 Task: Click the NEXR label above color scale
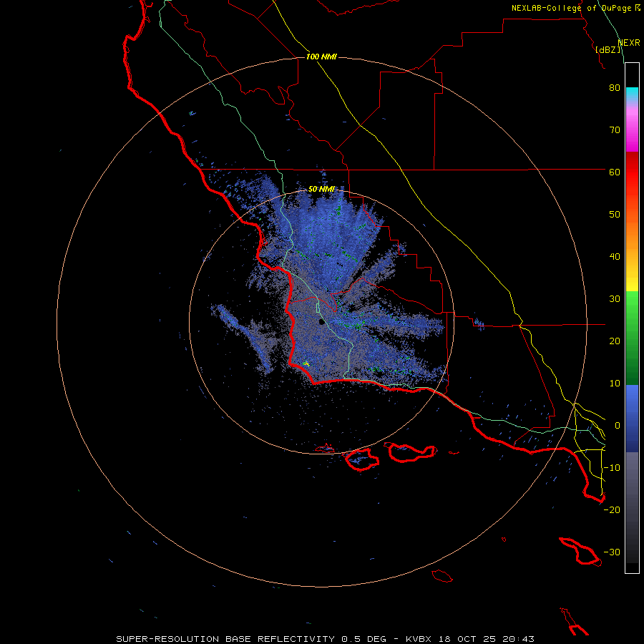tap(628, 43)
